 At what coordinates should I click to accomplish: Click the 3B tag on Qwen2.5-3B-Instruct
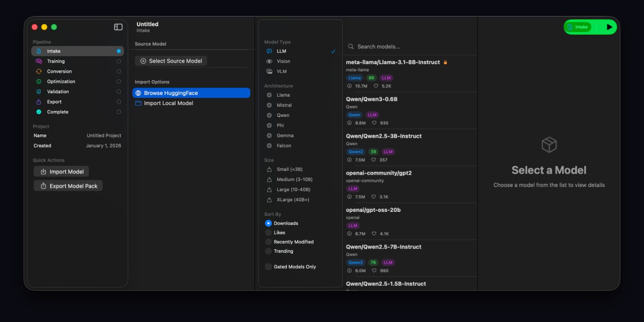(x=373, y=152)
